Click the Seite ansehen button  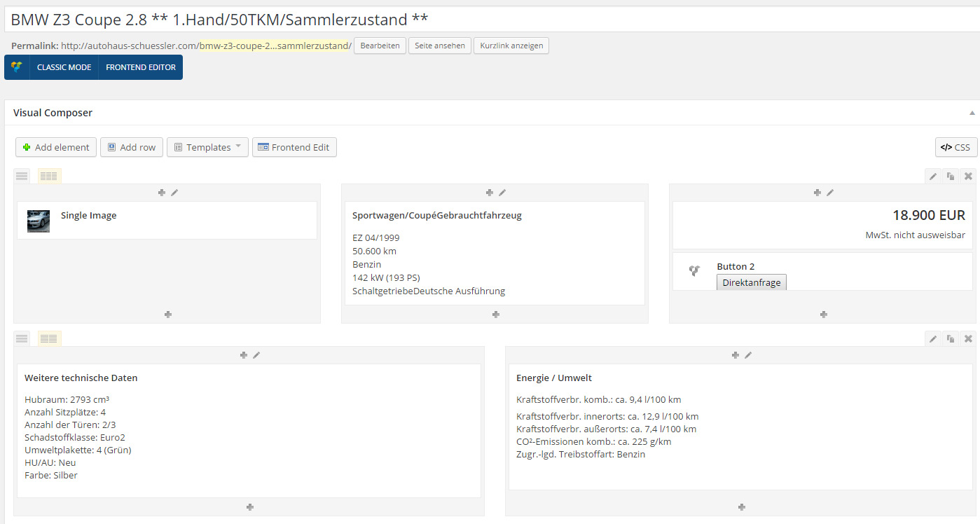(440, 46)
